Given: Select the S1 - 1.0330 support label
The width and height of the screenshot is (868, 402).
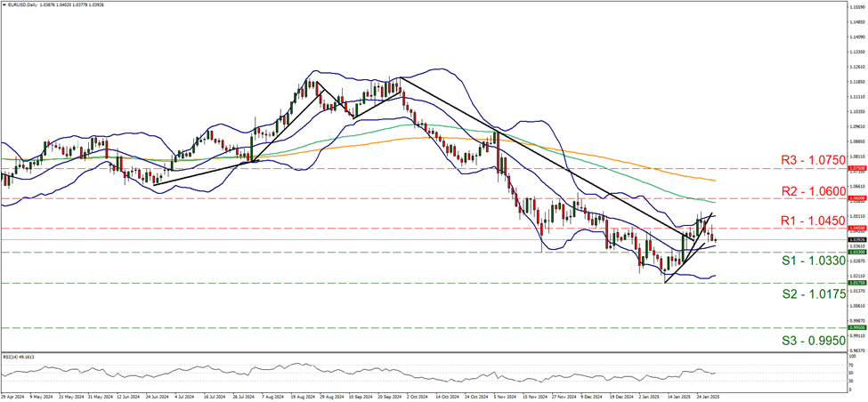Looking at the screenshot, I should [815, 260].
